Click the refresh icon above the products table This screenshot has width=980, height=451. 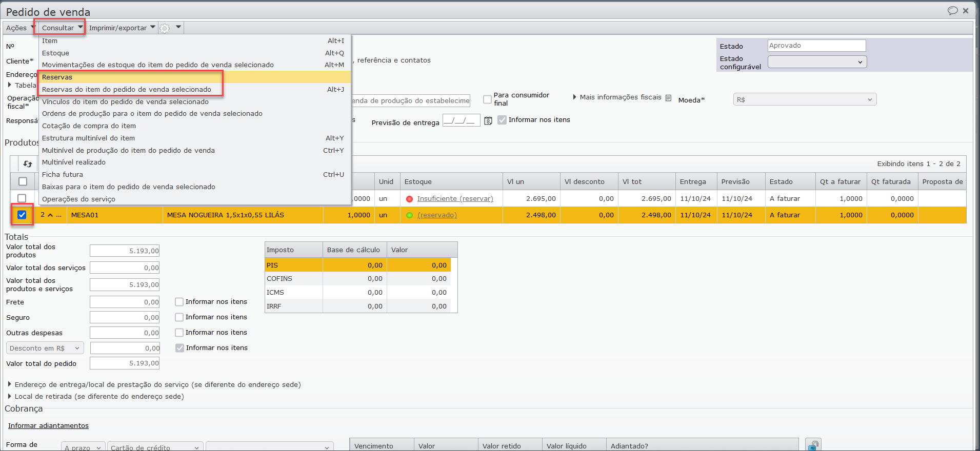click(x=28, y=164)
